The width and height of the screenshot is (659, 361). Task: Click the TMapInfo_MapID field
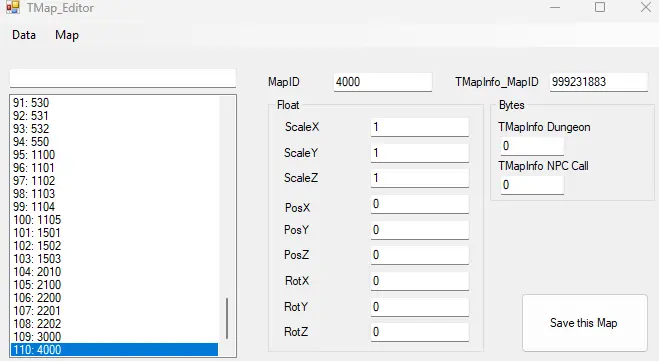pyautogui.click(x=598, y=82)
